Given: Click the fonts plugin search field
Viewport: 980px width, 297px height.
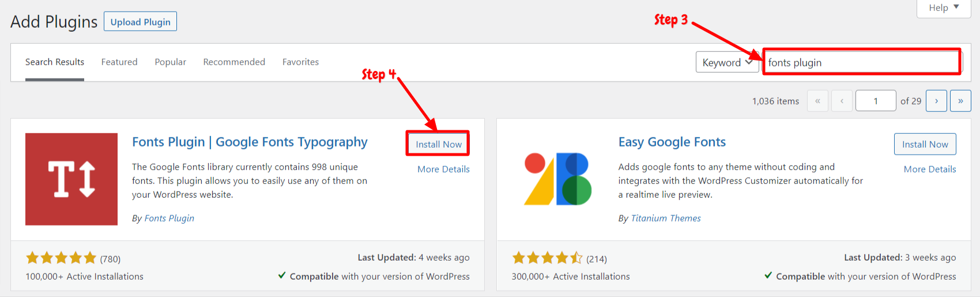Looking at the screenshot, I should [862, 62].
